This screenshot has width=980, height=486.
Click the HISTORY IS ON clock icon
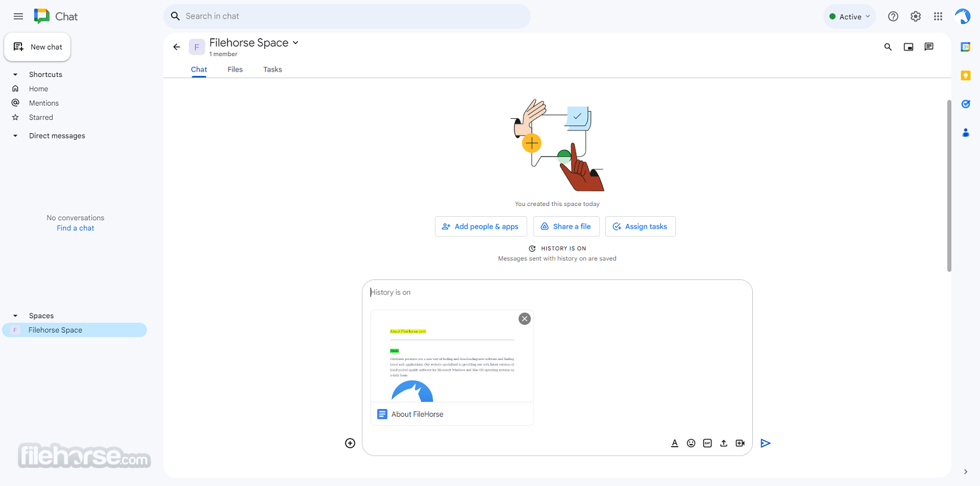[x=532, y=248]
